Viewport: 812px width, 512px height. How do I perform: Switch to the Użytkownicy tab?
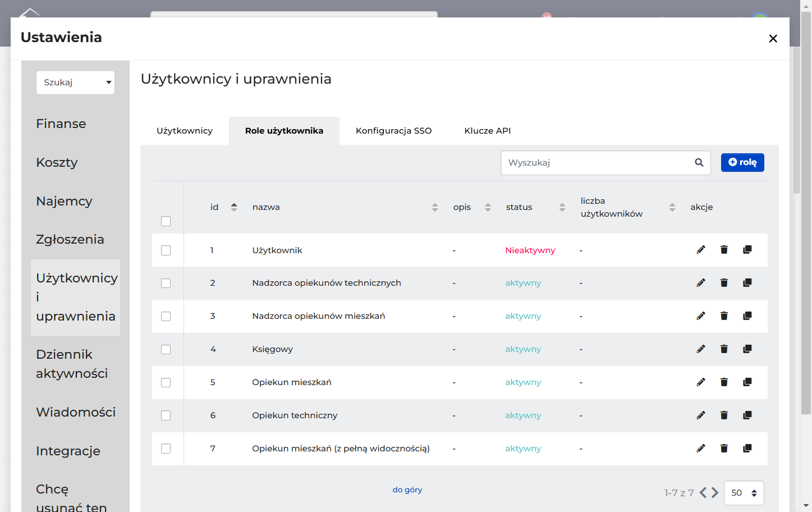click(x=185, y=131)
